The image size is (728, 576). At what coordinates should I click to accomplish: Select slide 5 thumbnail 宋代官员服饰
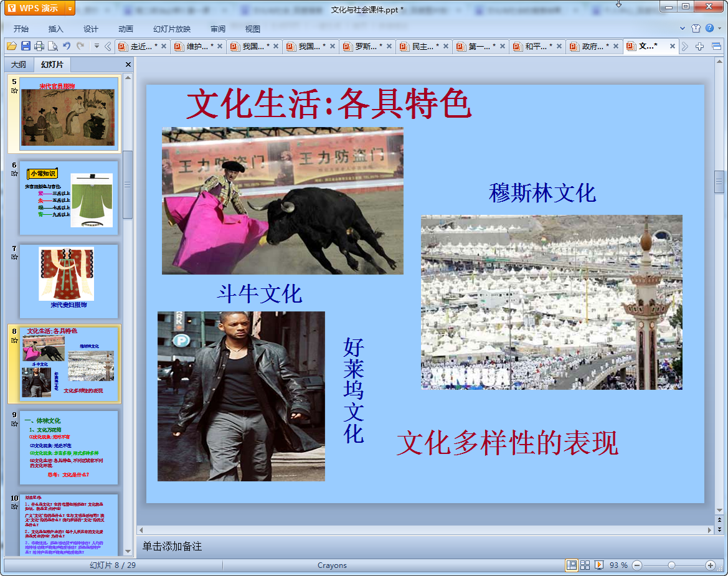click(69, 114)
